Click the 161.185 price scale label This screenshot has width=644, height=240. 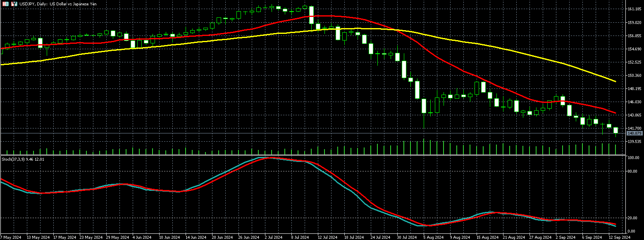tap(634, 9)
